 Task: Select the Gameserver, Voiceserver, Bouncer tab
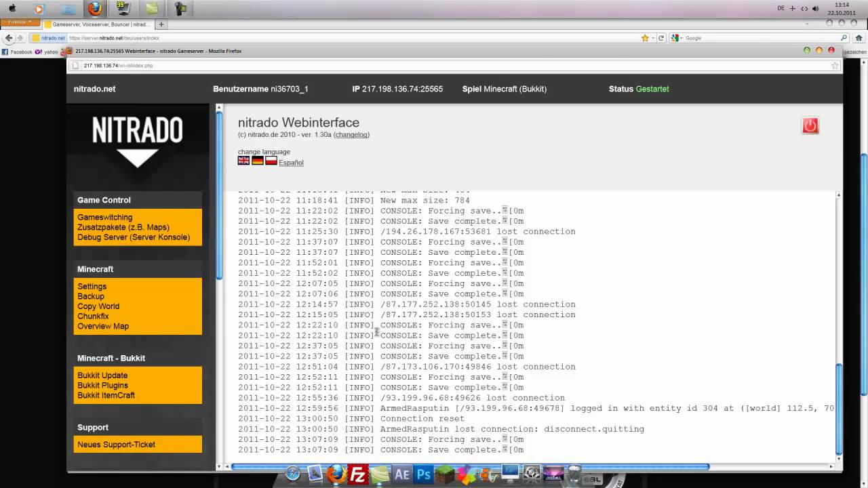click(98, 24)
